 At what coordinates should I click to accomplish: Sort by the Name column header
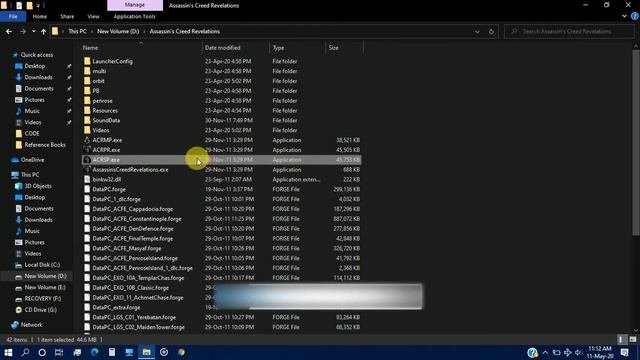pos(90,48)
